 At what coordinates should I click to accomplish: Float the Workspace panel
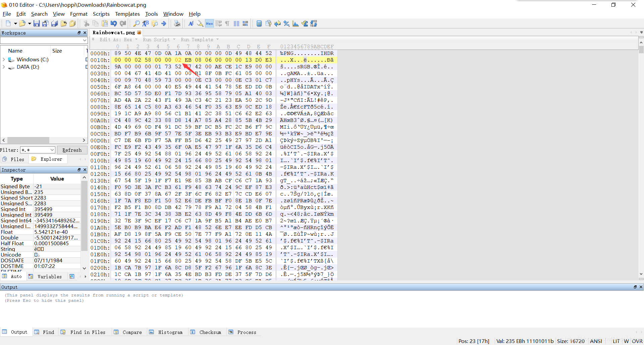point(79,33)
